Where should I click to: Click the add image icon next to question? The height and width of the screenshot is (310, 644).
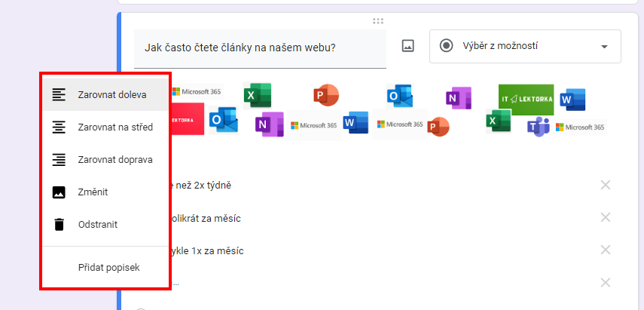click(x=407, y=46)
